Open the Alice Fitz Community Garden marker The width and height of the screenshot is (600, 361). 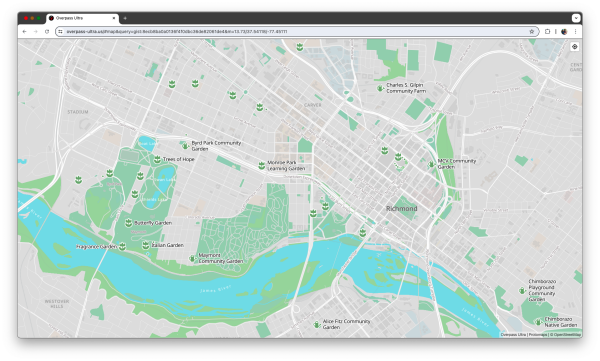point(316,325)
